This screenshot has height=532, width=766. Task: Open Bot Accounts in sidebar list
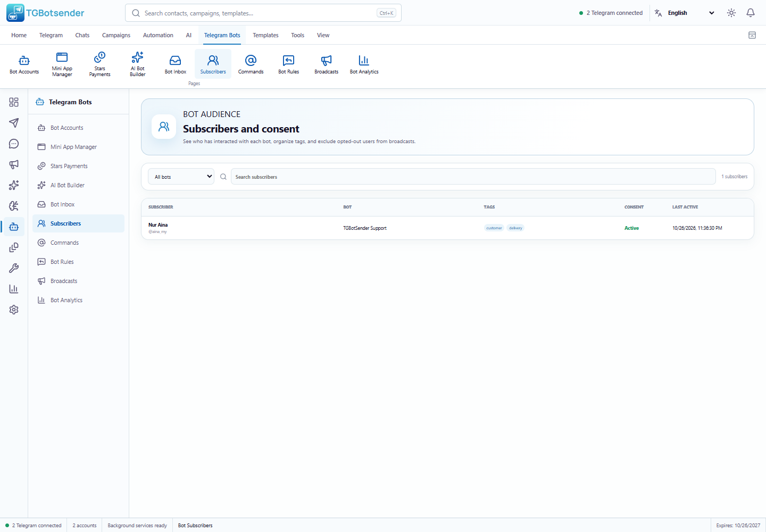point(78,128)
